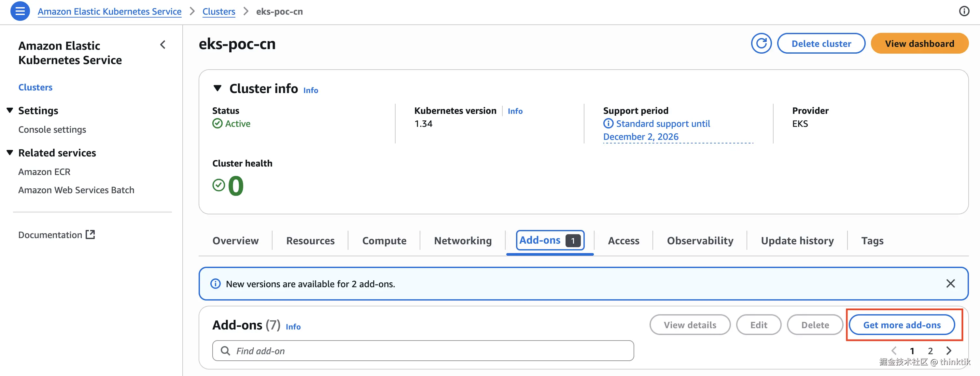
Task: Click the green Active status icon
Action: (217, 124)
